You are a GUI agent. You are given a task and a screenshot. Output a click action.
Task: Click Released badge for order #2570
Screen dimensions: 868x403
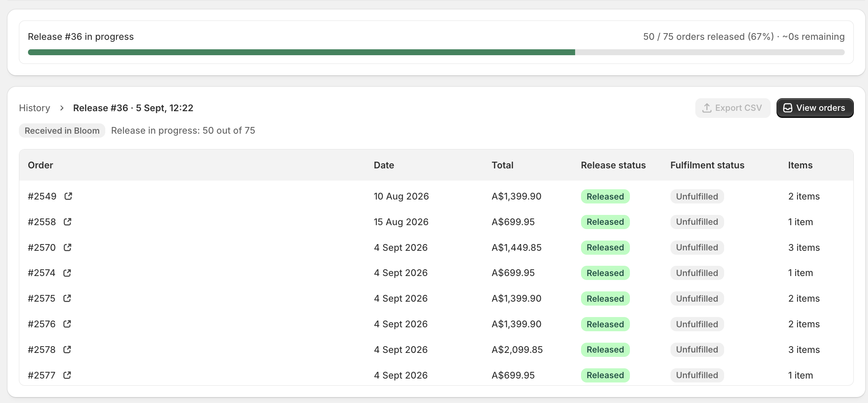[605, 248]
